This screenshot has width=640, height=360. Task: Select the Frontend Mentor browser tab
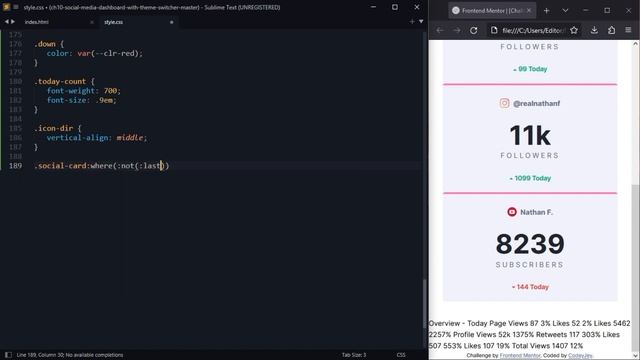[491, 11]
